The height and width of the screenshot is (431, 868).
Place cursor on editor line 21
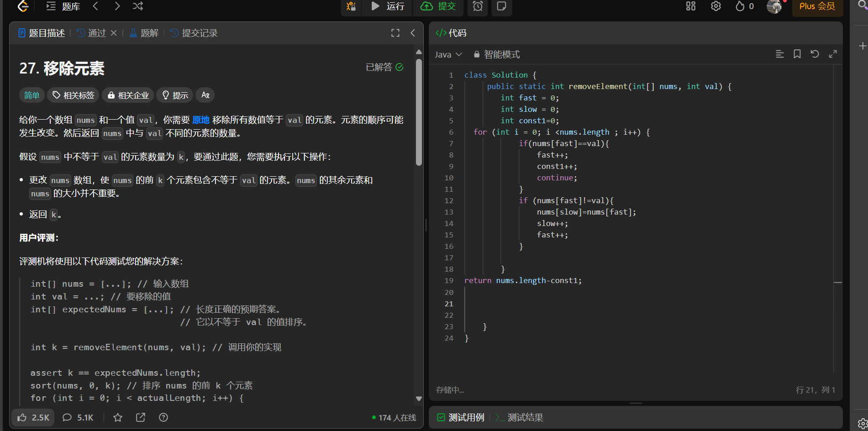point(648,304)
